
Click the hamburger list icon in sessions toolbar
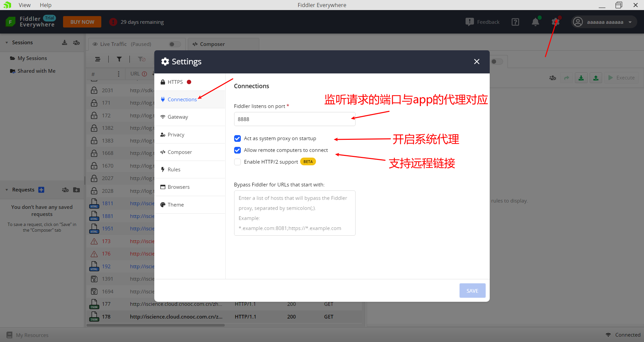(x=98, y=59)
